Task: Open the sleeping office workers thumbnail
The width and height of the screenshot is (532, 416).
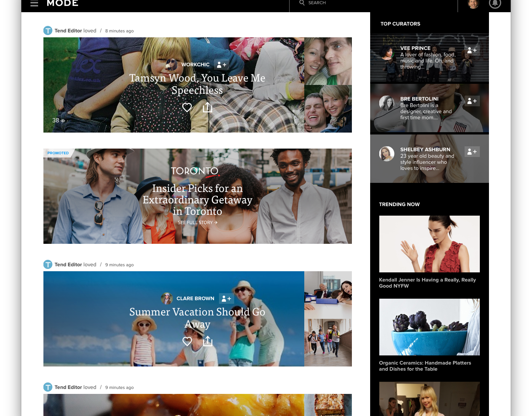Action: tap(328, 295)
